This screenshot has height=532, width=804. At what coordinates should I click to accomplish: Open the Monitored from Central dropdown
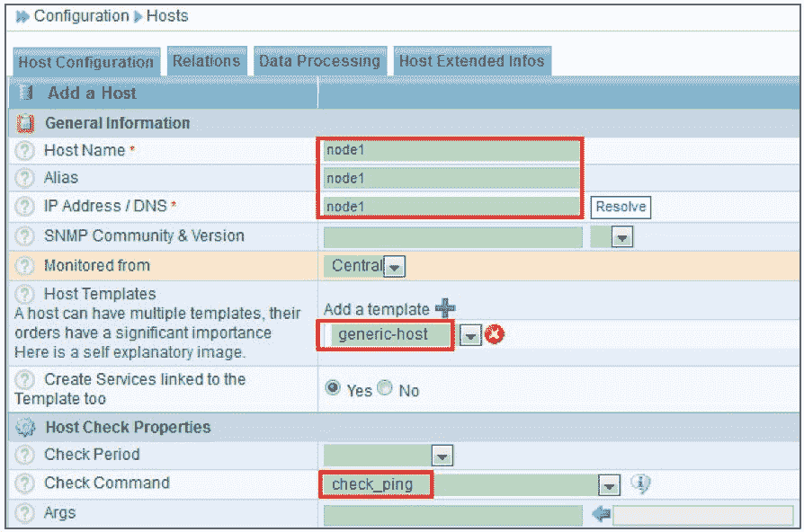(x=395, y=267)
